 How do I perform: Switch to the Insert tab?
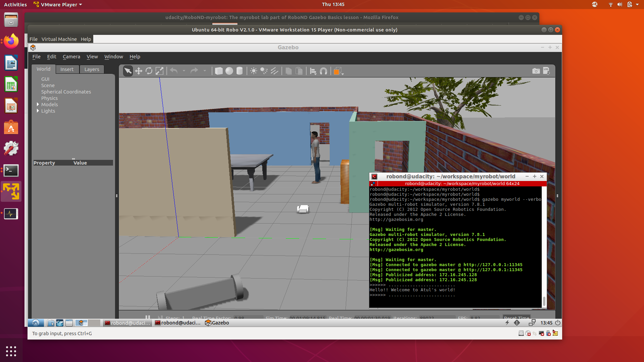pyautogui.click(x=67, y=69)
